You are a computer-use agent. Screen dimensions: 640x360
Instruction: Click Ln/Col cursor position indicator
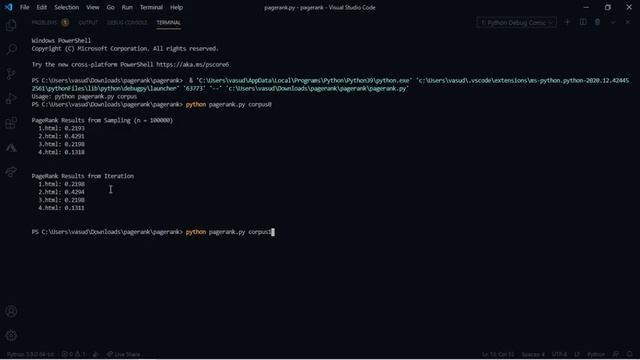tap(498, 354)
